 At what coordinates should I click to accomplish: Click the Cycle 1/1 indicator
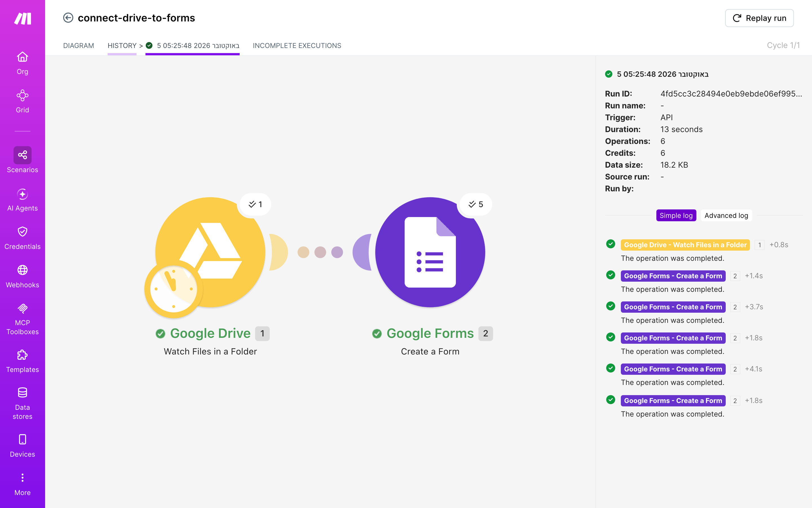click(x=783, y=45)
